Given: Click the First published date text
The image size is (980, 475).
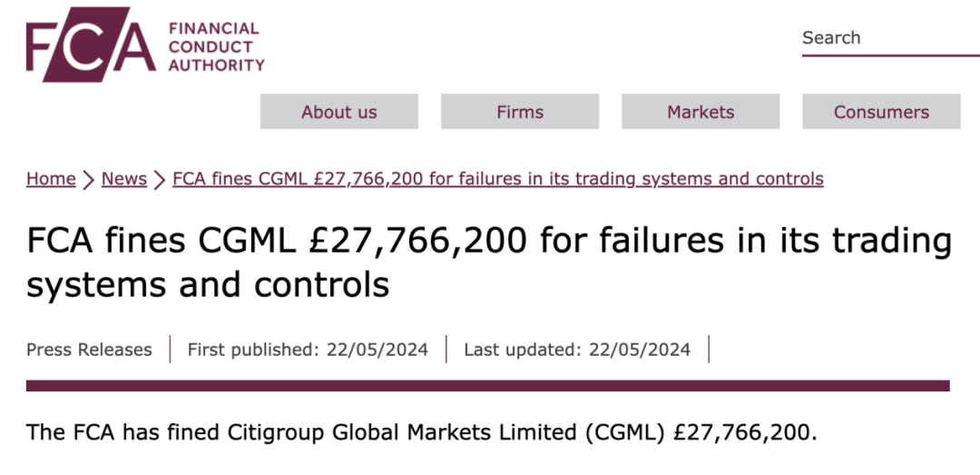Looking at the screenshot, I should pos(308,350).
